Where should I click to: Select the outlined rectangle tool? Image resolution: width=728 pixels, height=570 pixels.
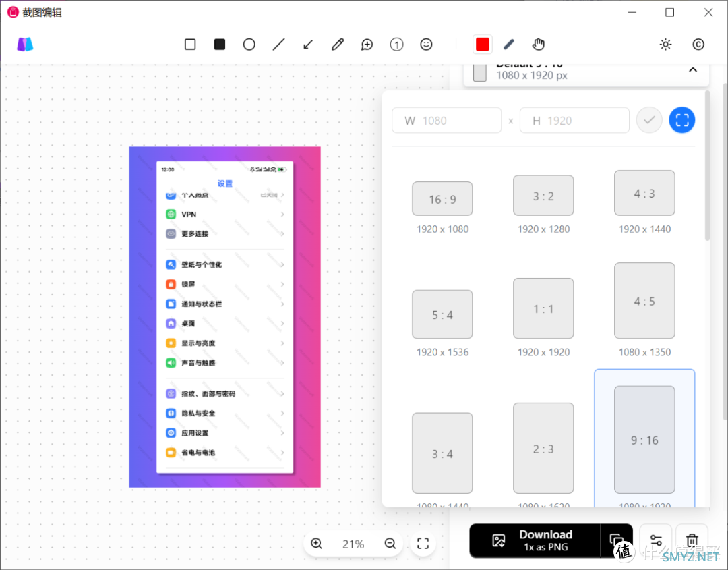(x=190, y=45)
